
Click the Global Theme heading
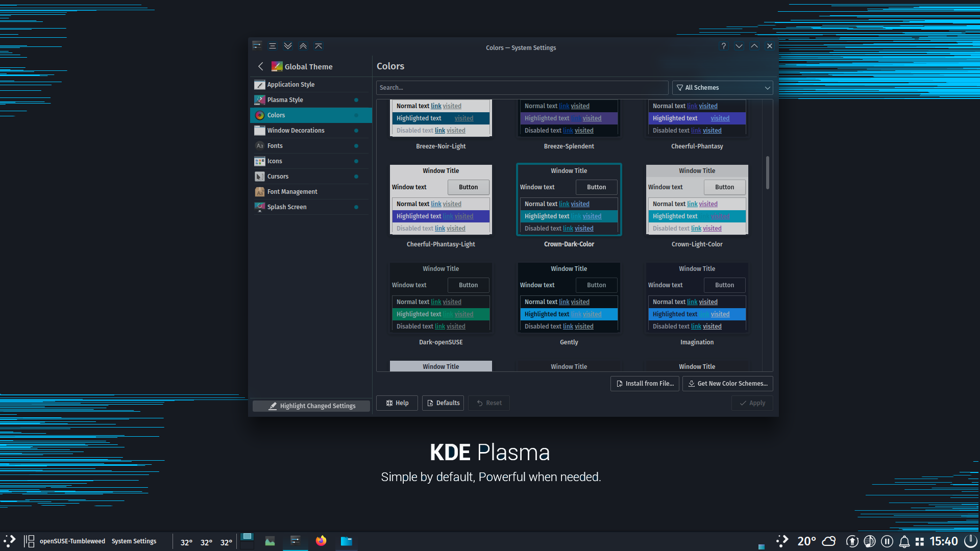click(308, 67)
